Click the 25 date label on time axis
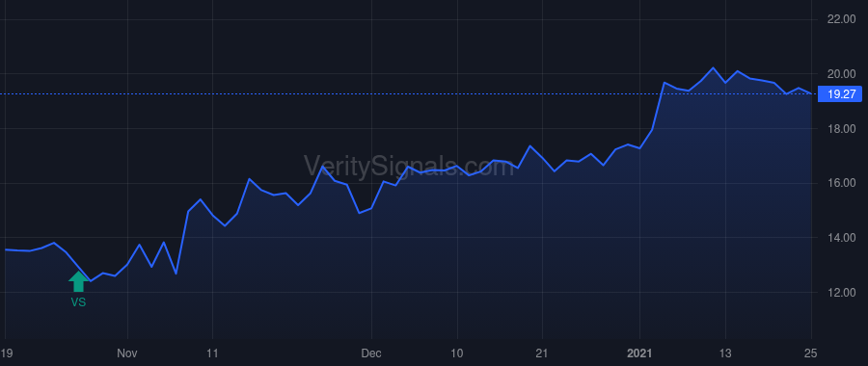 point(811,353)
